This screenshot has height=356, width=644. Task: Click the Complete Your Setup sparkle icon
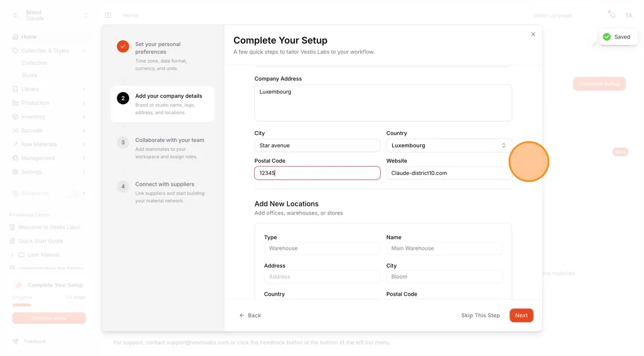[19, 285]
